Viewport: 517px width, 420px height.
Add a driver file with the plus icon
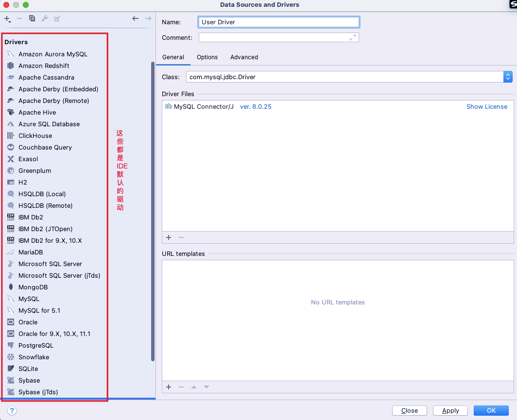tap(169, 237)
